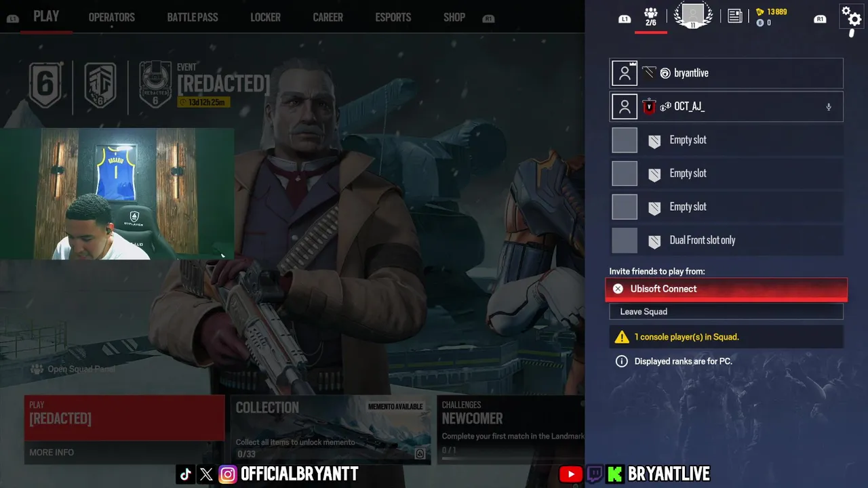Click the REDACTED event badge icon
868x488 pixels.
155,85
